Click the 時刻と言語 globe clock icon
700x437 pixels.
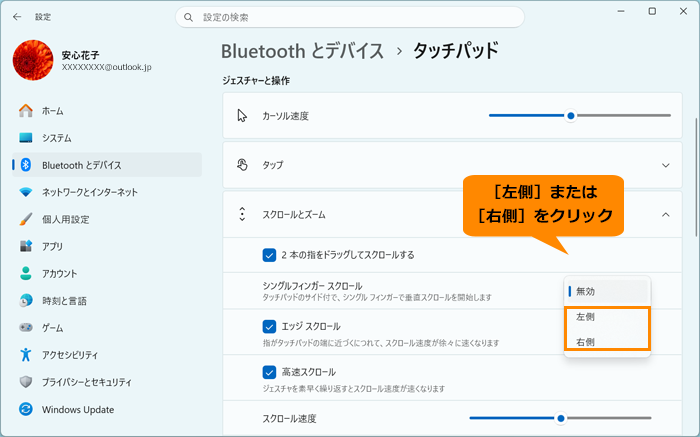pos(26,300)
